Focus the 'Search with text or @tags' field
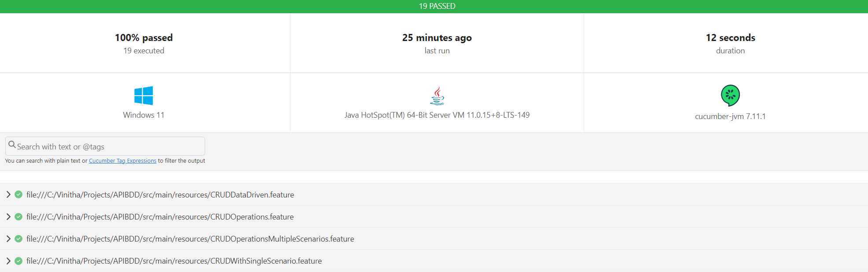 (105, 146)
